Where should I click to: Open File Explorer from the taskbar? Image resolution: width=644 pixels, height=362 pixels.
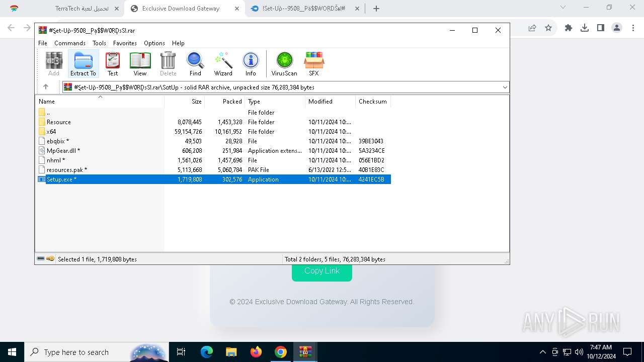[231, 352]
